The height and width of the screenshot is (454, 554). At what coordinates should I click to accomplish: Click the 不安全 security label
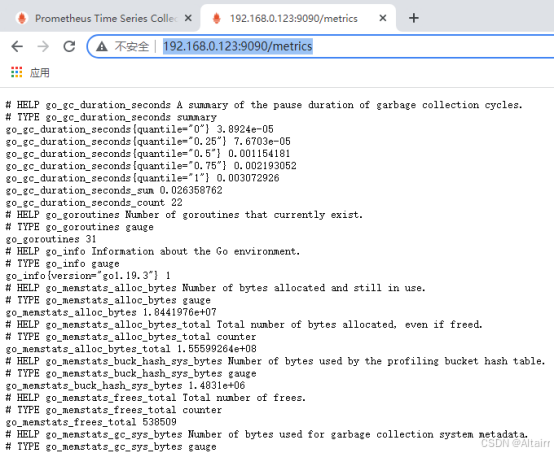pyautogui.click(x=131, y=46)
